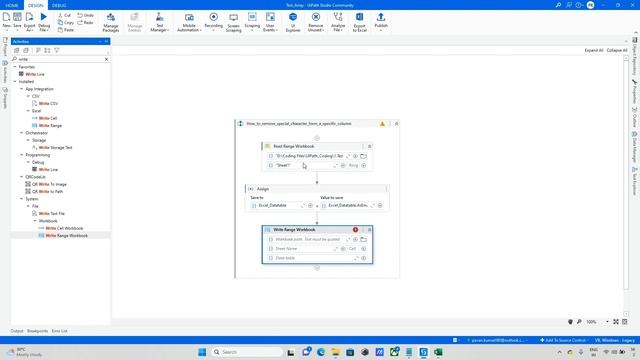Viewport: 640px width, 360px height.
Task: Collapse the Read Range Workbook activity
Action: [369, 147]
